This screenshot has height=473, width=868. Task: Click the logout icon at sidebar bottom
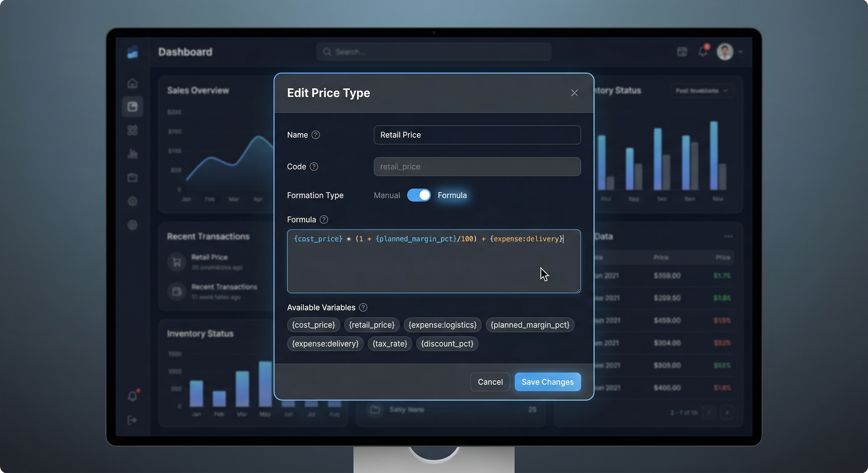coord(133,420)
